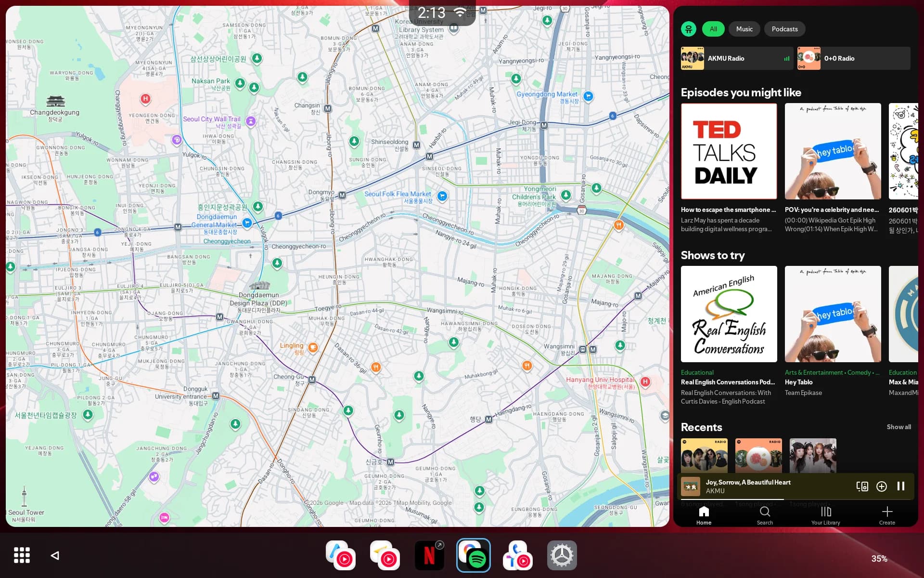Open the AKMU Radio tile
Image resolution: width=924 pixels, height=578 pixels.
737,58
